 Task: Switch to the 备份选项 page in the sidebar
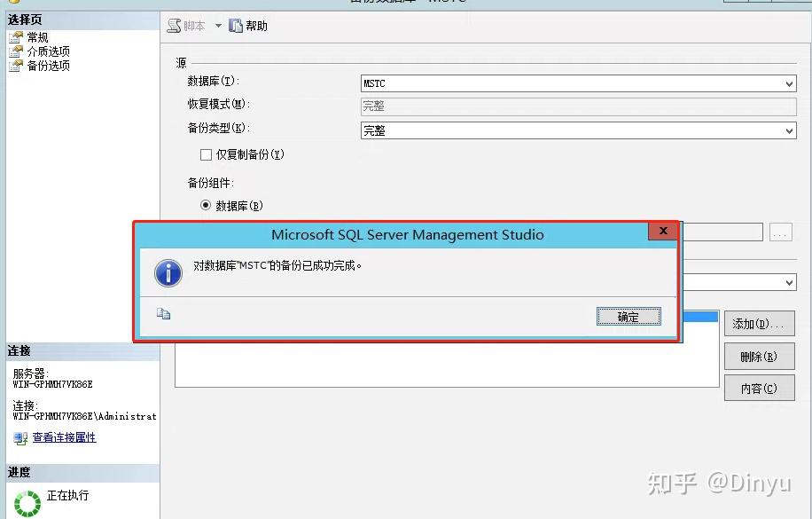[x=16, y=65]
